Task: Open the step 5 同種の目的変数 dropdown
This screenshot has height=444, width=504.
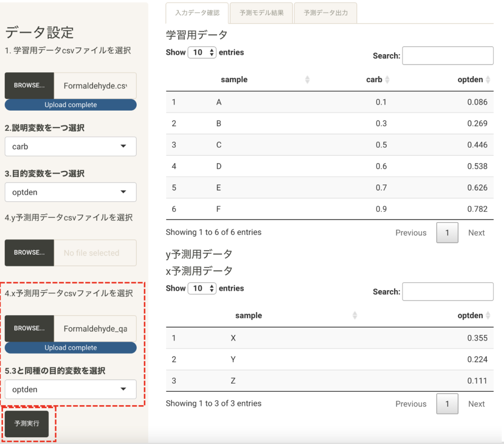Action: (x=70, y=389)
